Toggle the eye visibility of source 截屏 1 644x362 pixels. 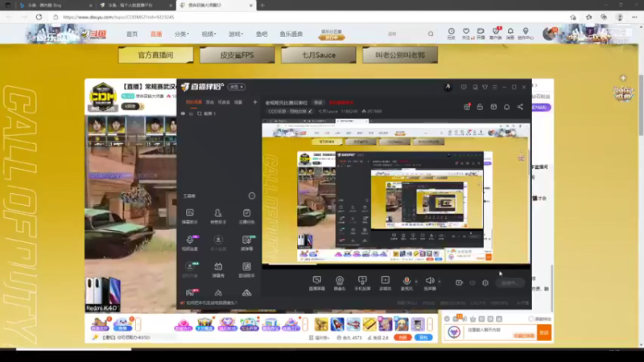click(x=183, y=113)
